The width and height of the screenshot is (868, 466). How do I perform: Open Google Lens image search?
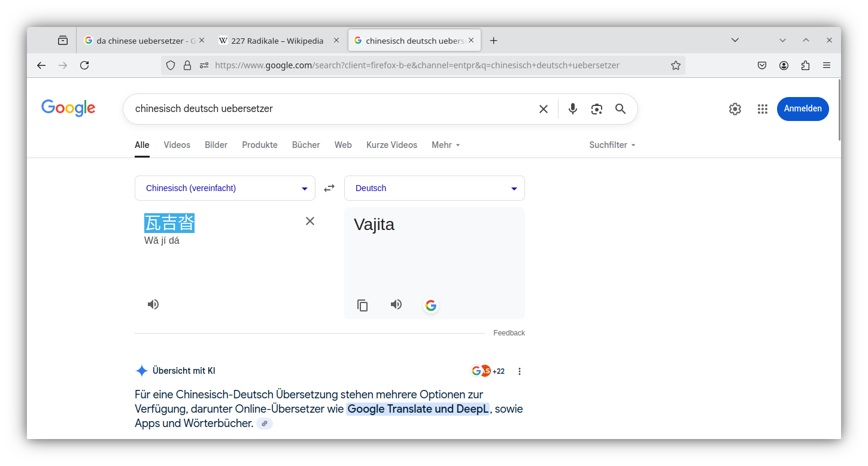coord(596,108)
